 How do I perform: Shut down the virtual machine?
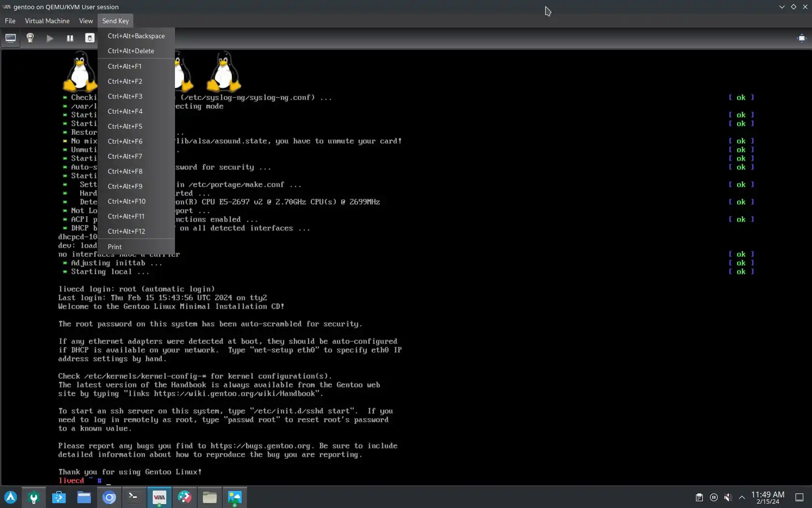coord(90,38)
